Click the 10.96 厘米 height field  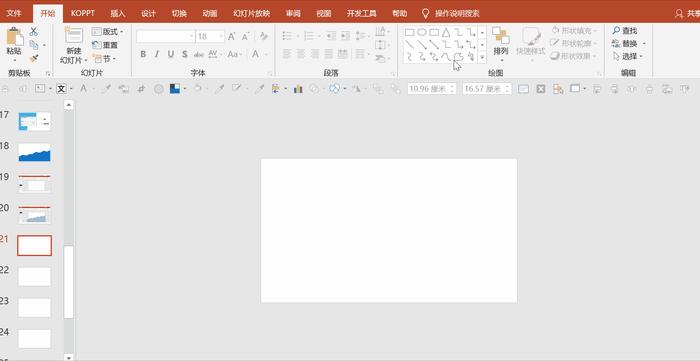(432, 89)
